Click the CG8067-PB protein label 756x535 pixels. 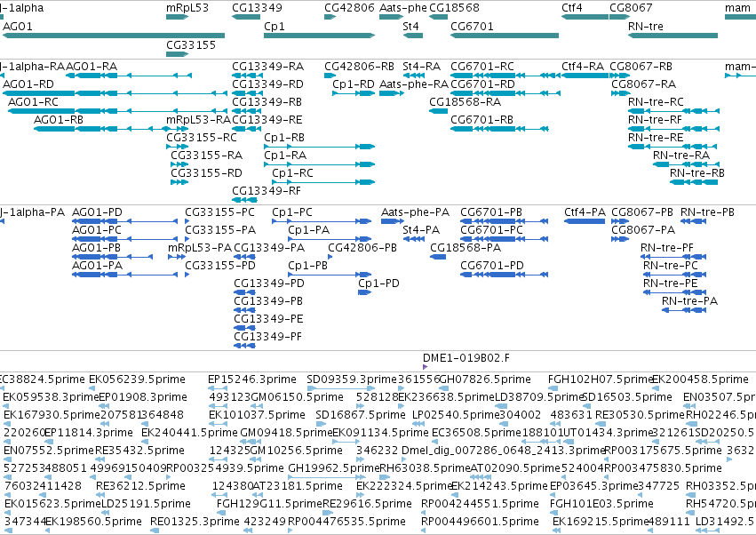click(x=642, y=212)
